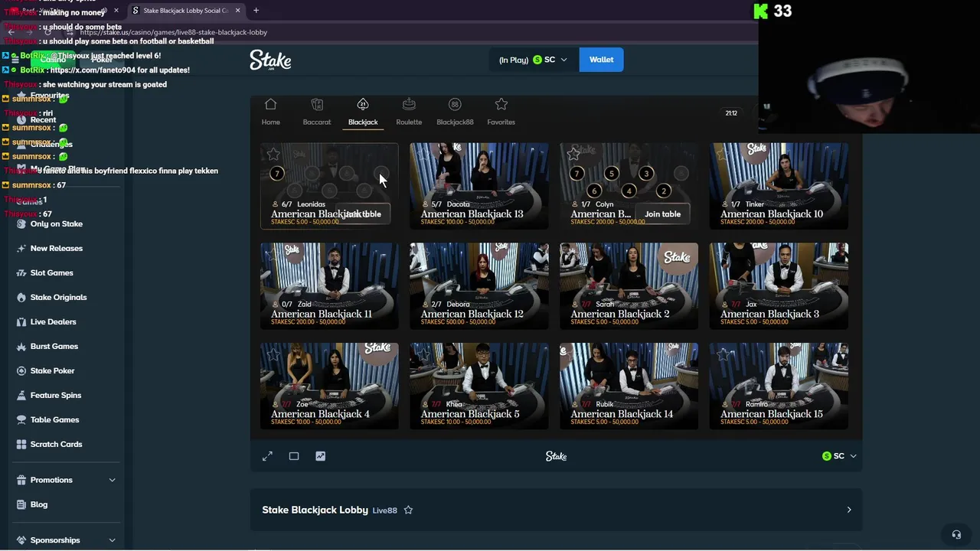Open live stats chart icon below the lobby
The height and width of the screenshot is (551, 980).
320,456
